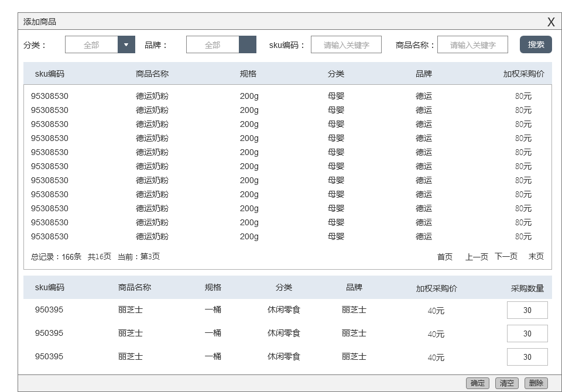Screen dimensions: 562x392
Task: Jump to 末页 in pagination
Action: click(x=536, y=257)
